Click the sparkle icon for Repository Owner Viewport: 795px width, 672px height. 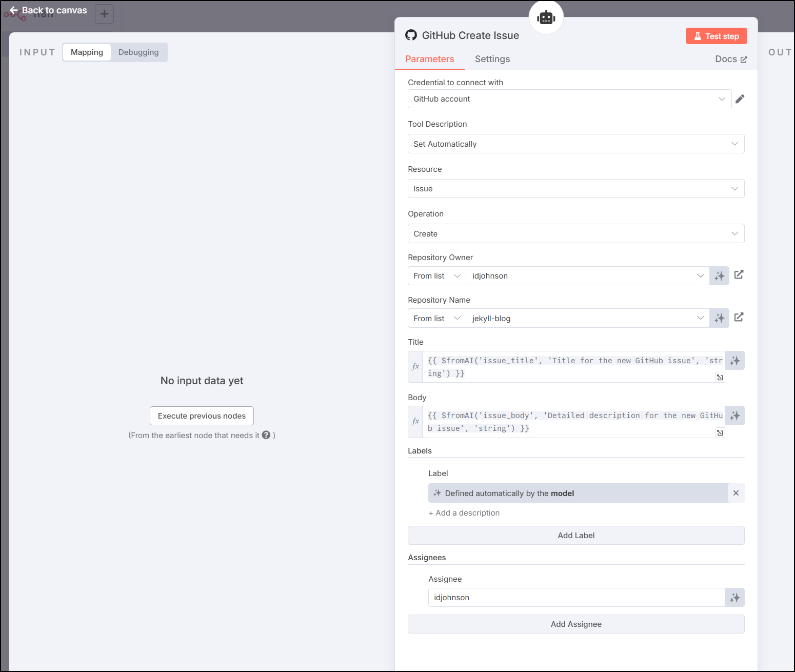coord(720,276)
